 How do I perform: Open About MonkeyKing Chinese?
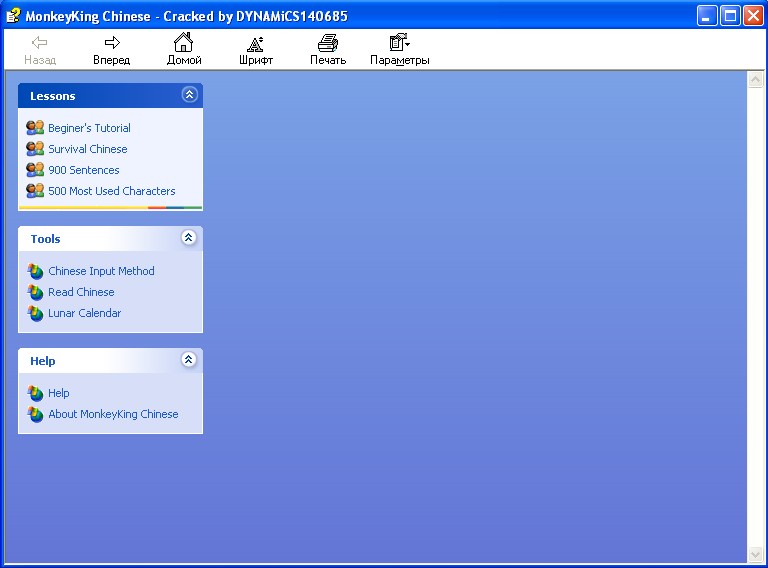point(113,414)
